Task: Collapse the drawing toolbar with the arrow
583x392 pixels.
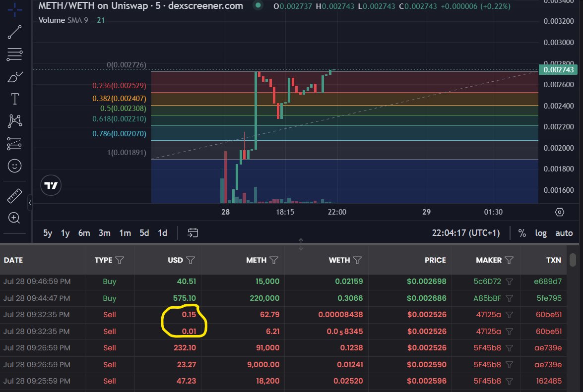Action: [x=30, y=203]
